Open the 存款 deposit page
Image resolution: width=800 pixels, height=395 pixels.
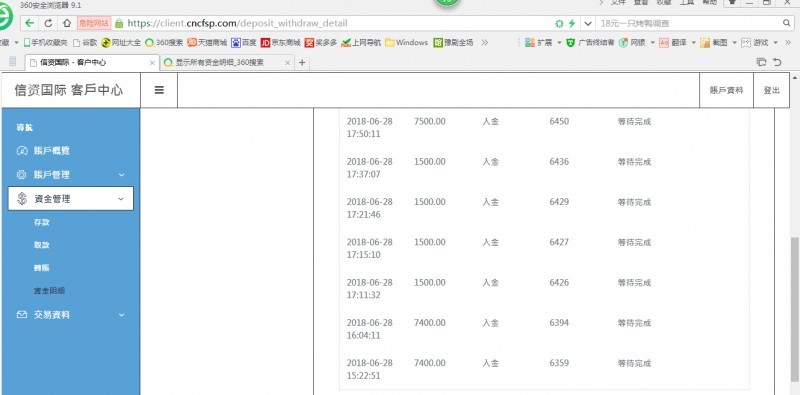coord(42,223)
